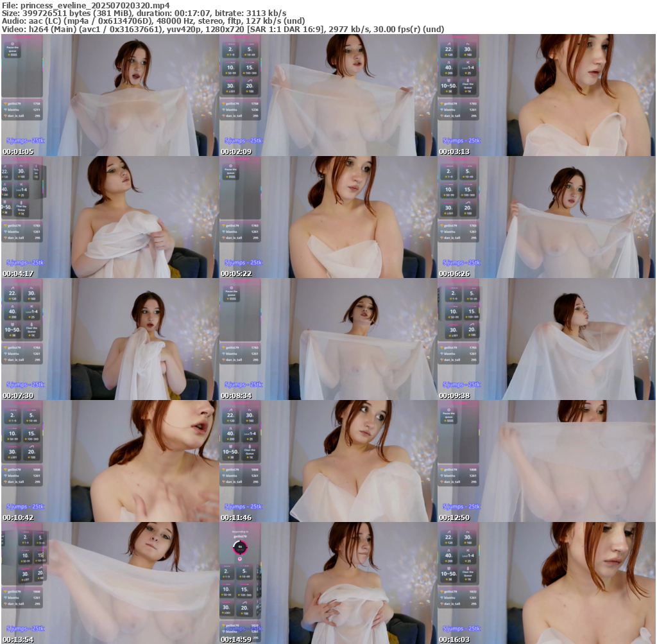
Task: Open the frame thumbnail stamped 00:11:46
Action: (x=328, y=461)
